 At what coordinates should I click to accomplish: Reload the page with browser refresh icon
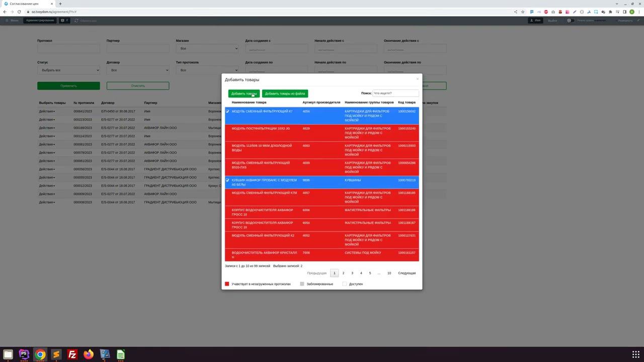[x=19, y=12]
